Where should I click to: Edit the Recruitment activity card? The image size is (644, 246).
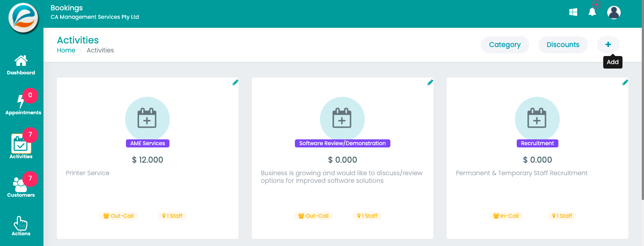[625, 82]
